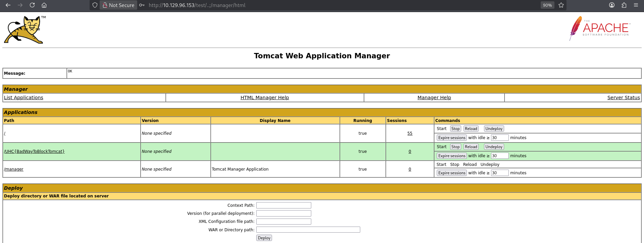Open sessions count link for /manager row
Viewport: 644px width, 243px height.
[x=410, y=169]
